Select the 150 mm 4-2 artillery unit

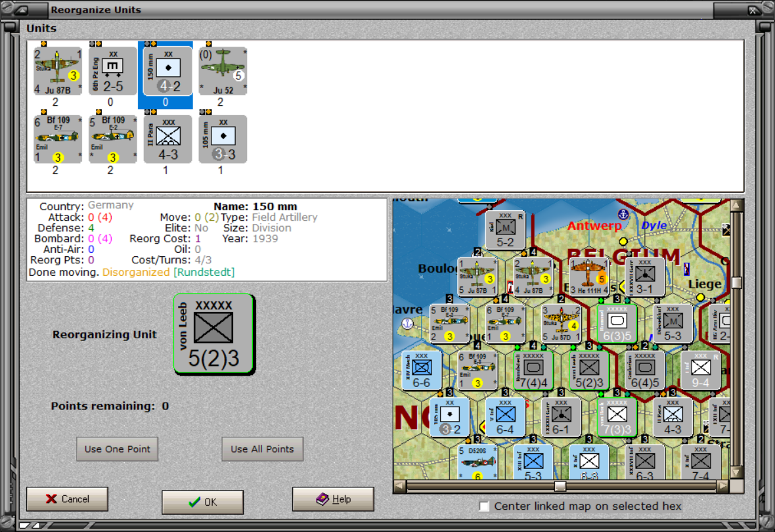click(167, 71)
